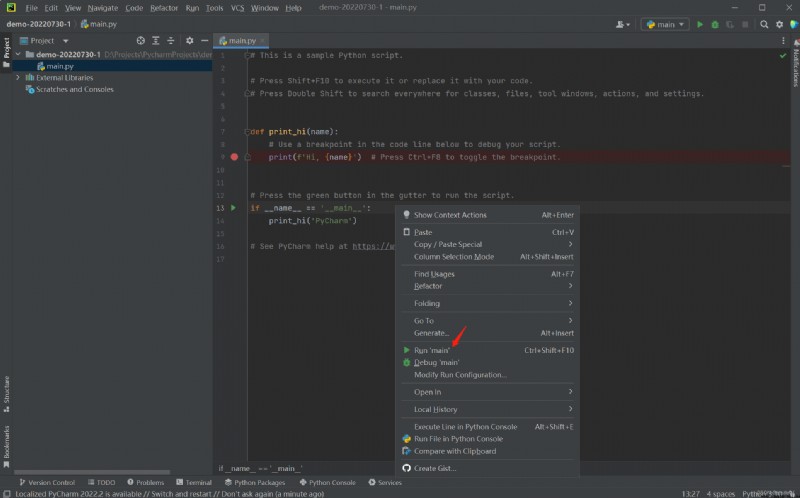Collapse all icon in Project panel header
This screenshot has height=498, width=800.
click(170, 41)
